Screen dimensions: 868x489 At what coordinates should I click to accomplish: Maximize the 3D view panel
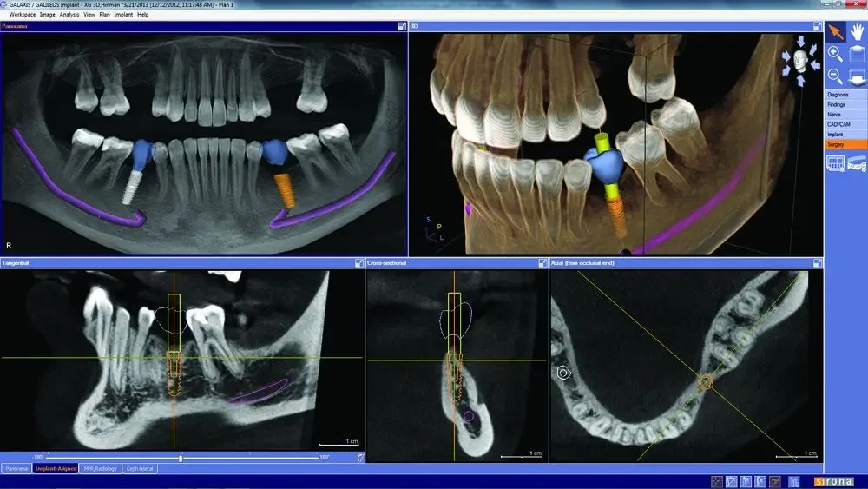pos(818,26)
